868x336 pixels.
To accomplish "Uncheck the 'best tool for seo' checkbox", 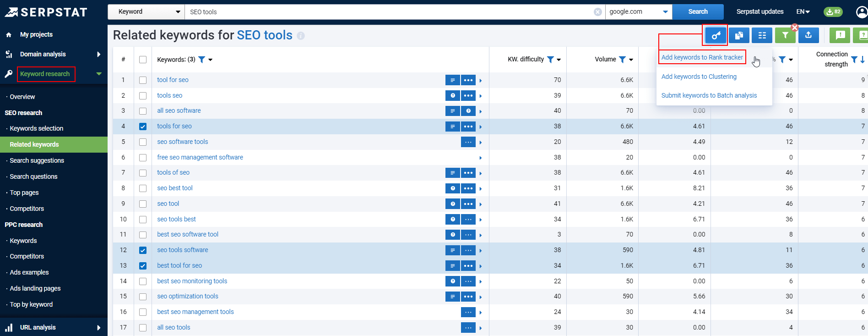I will (143, 266).
